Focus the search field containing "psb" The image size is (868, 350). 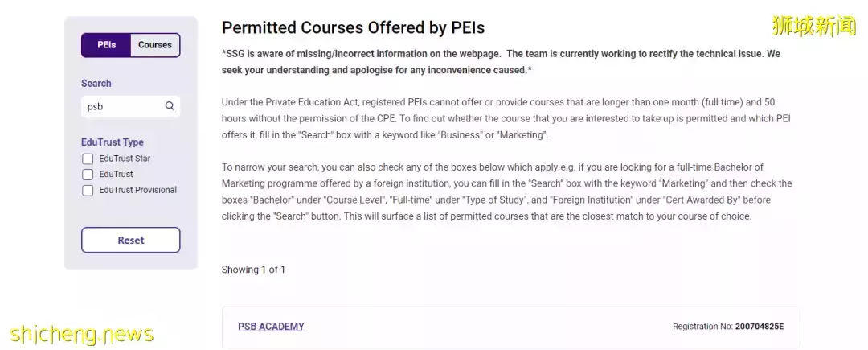pyautogui.click(x=131, y=106)
